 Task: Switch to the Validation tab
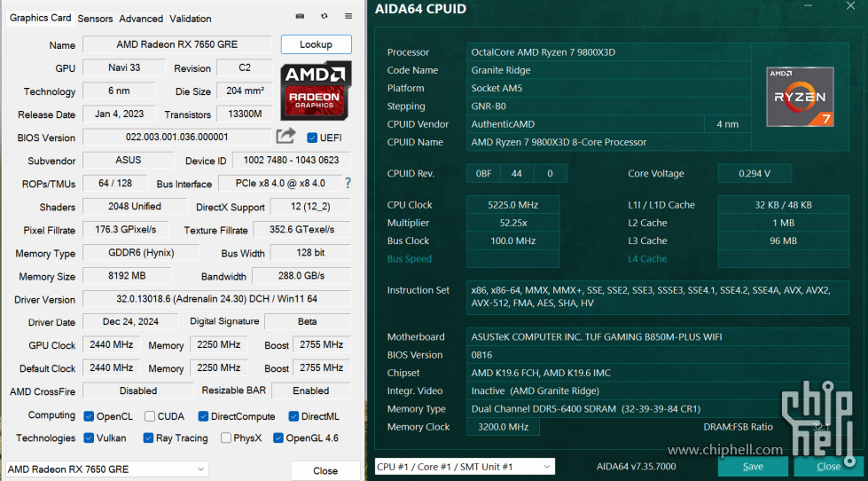click(x=191, y=19)
